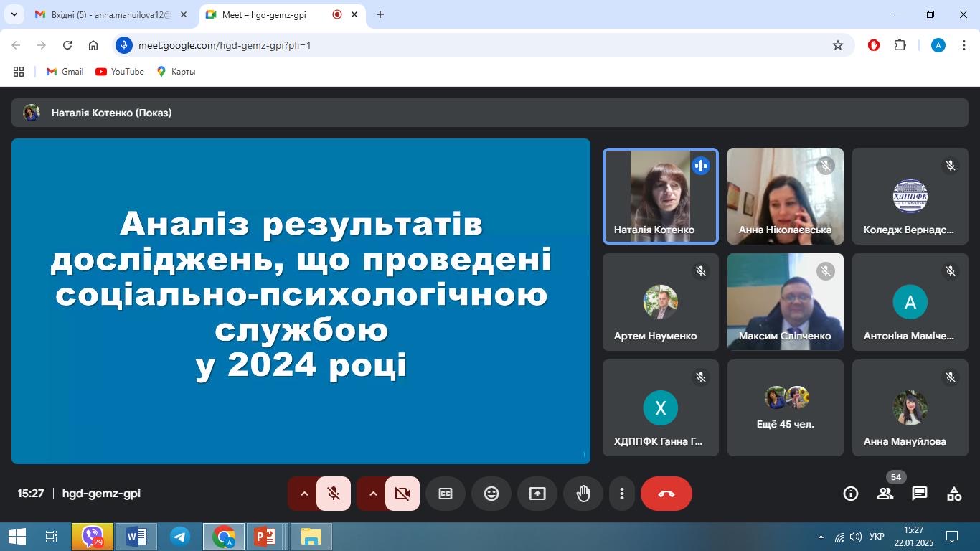Open Карты bookmark
Viewport: 980px width, 551px height.
coord(176,72)
